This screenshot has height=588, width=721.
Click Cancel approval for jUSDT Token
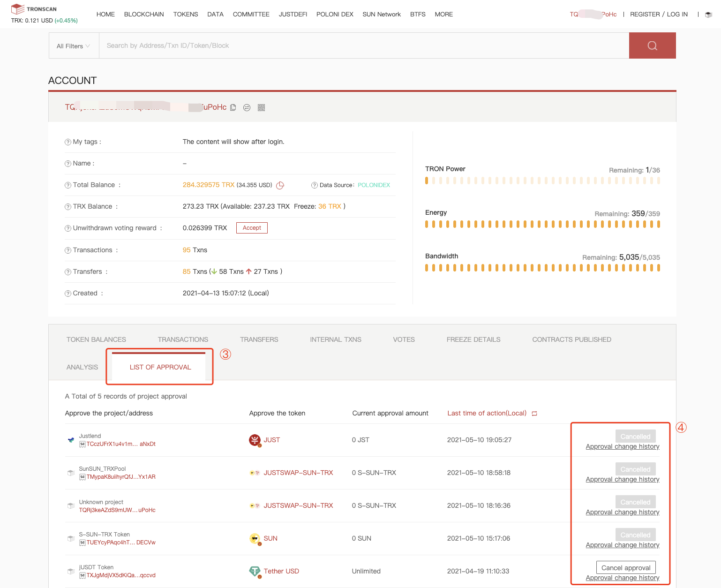(x=626, y=568)
